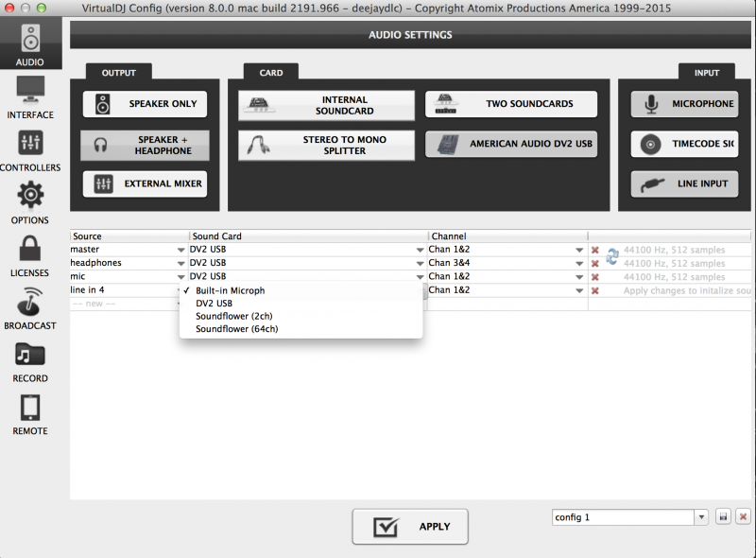The image size is (756, 558).
Task: Open the master source dropdown
Action: pyautogui.click(x=180, y=250)
